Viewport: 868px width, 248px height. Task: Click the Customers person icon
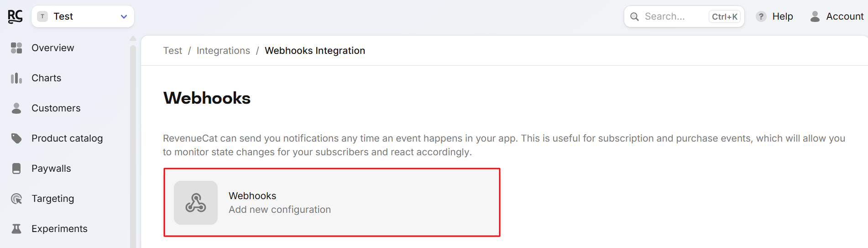click(x=16, y=108)
